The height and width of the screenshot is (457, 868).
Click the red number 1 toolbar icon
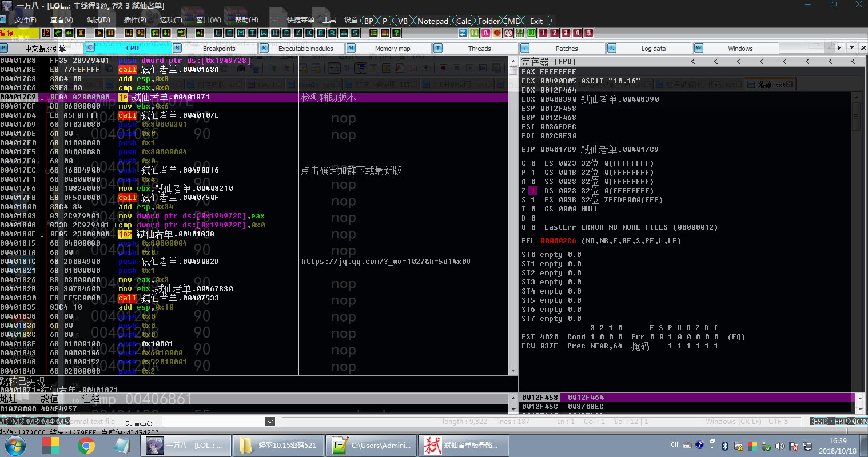coord(543,33)
